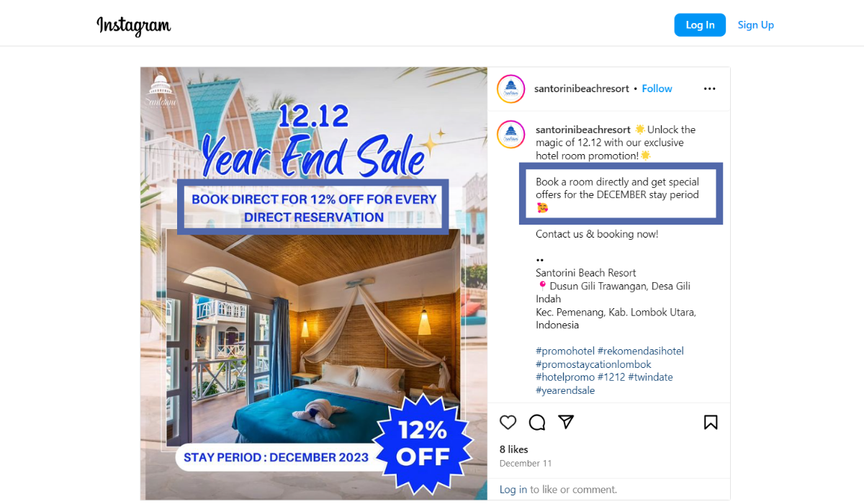
Task: Open the santorinibeachresort avatar in the post header
Action: pyautogui.click(x=510, y=89)
